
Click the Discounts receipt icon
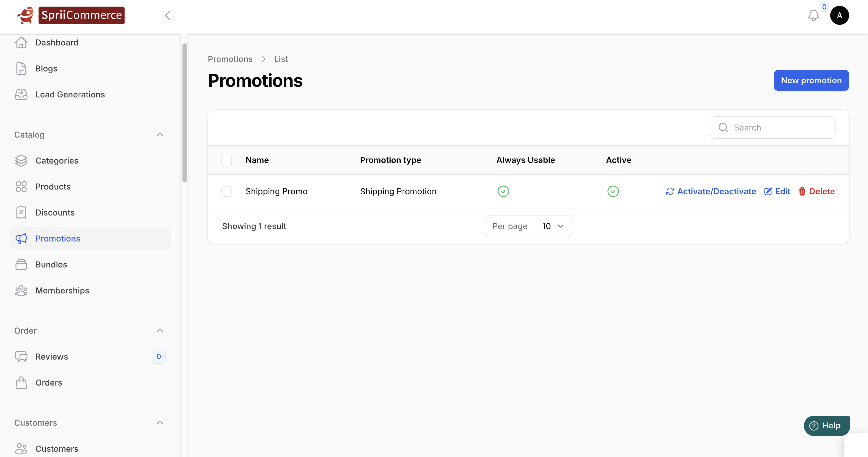(x=21, y=212)
